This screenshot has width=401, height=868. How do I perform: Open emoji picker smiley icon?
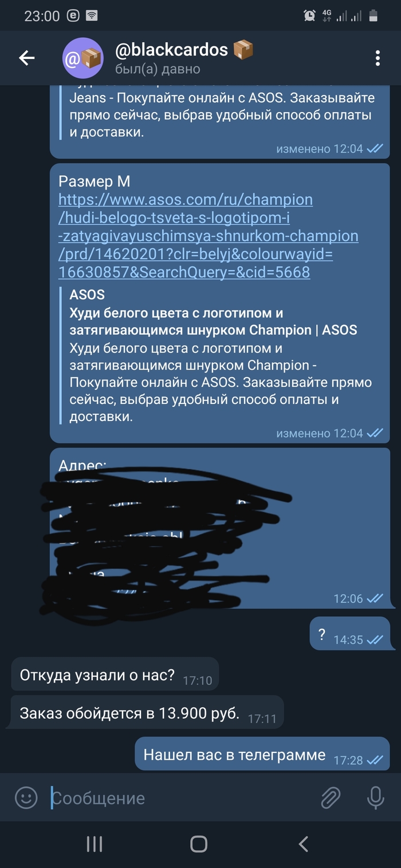click(x=26, y=798)
